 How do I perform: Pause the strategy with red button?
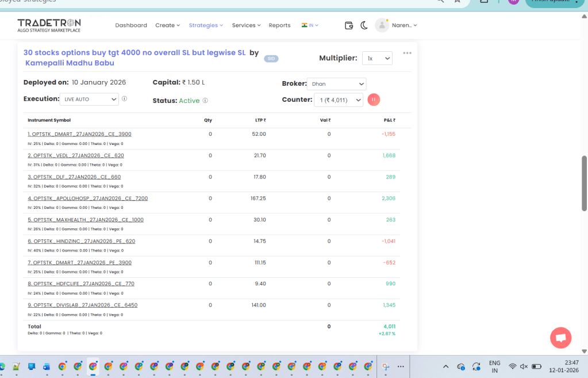(374, 100)
